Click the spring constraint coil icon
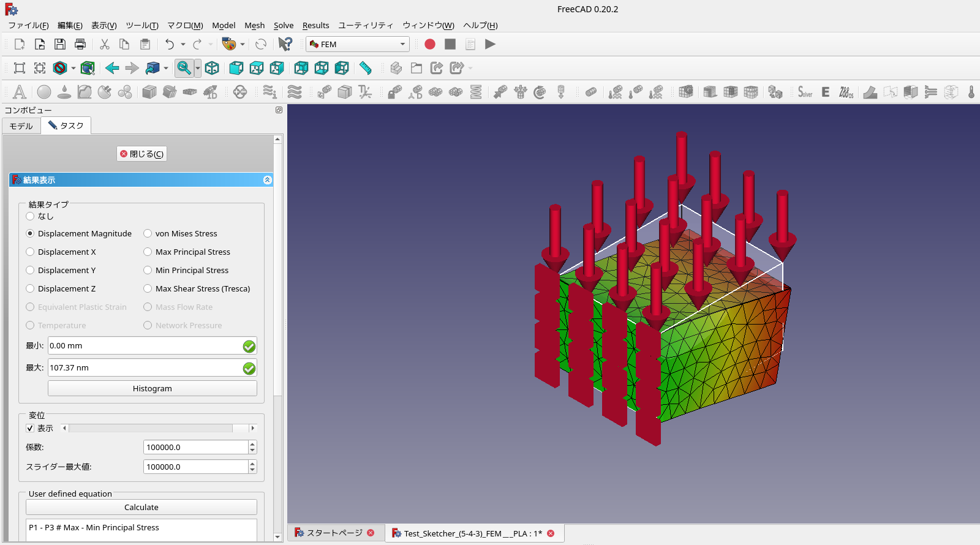 [476, 92]
